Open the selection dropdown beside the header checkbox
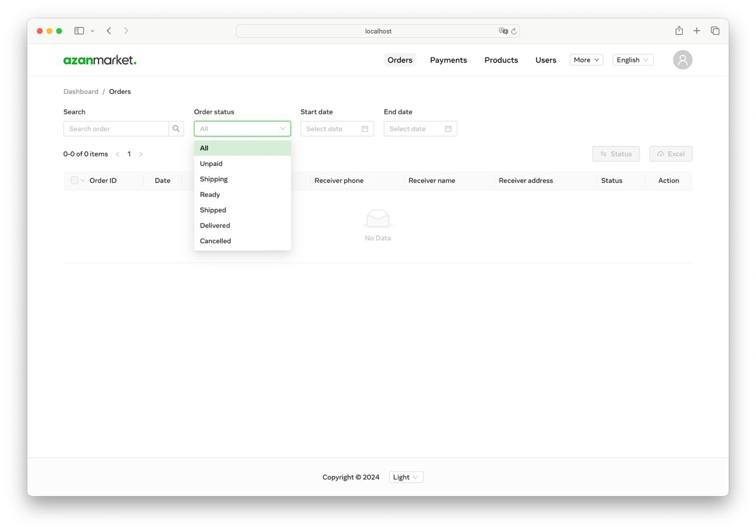756x532 pixels. [82, 180]
